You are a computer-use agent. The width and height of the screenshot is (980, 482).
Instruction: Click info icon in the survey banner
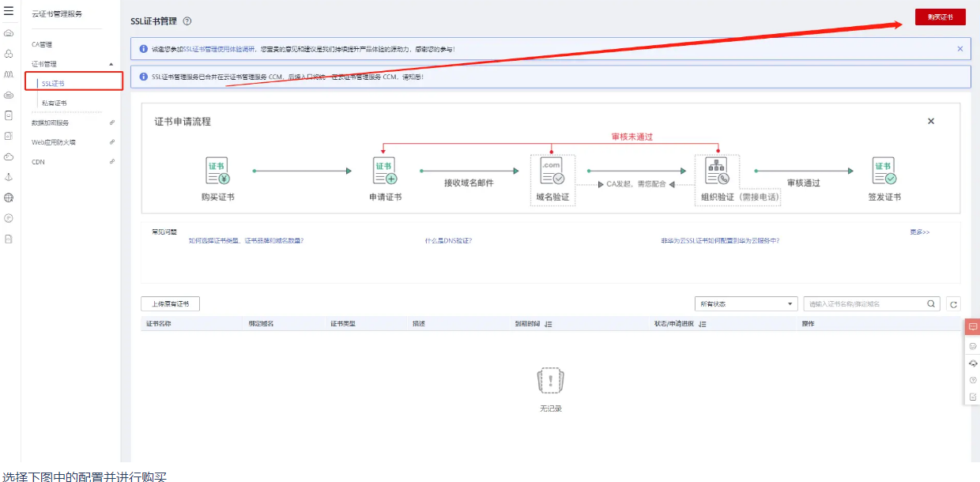pyautogui.click(x=143, y=49)
